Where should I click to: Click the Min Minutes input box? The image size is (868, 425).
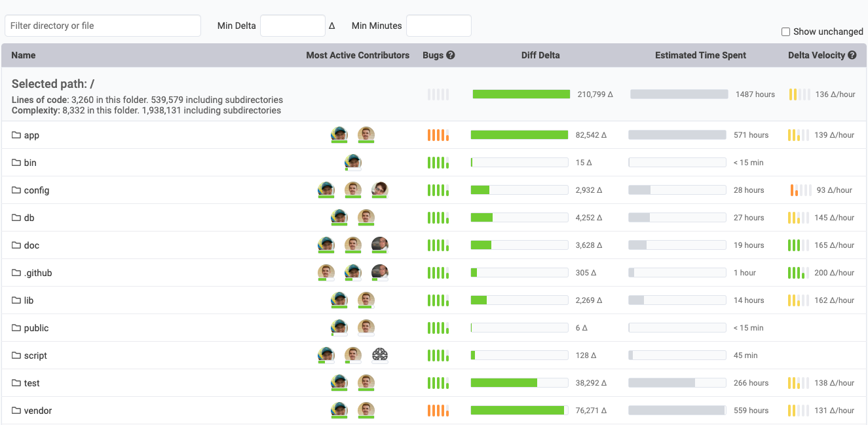pos(438,26)
